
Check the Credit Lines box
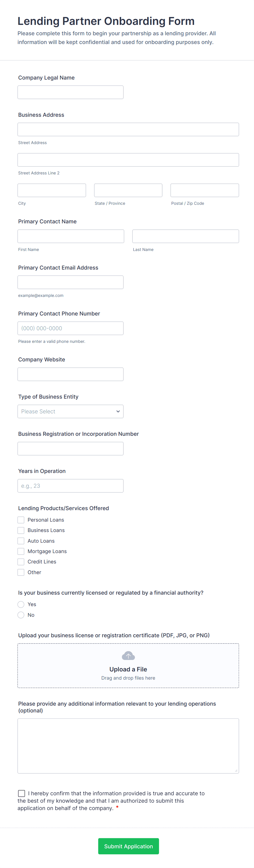[x=21, y=562]
